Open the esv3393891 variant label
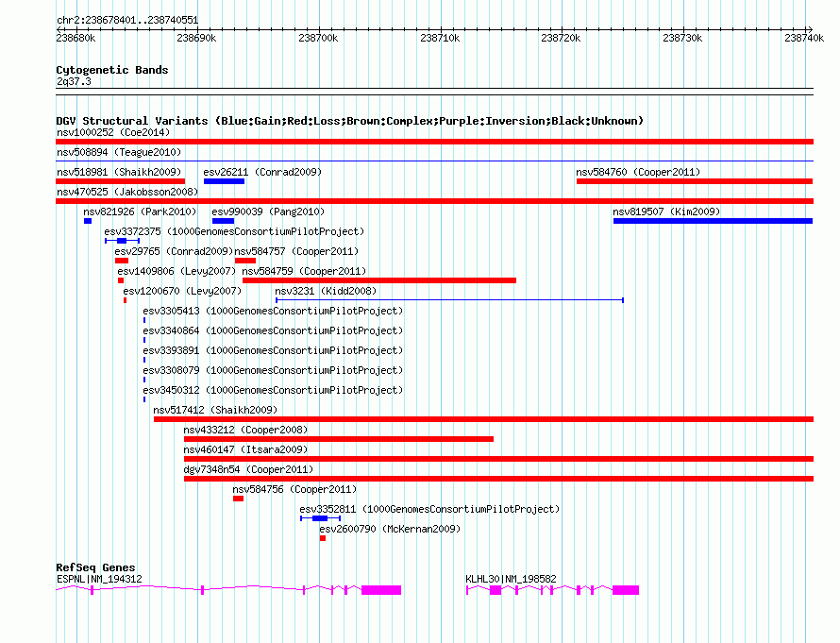 click(273, 350)
